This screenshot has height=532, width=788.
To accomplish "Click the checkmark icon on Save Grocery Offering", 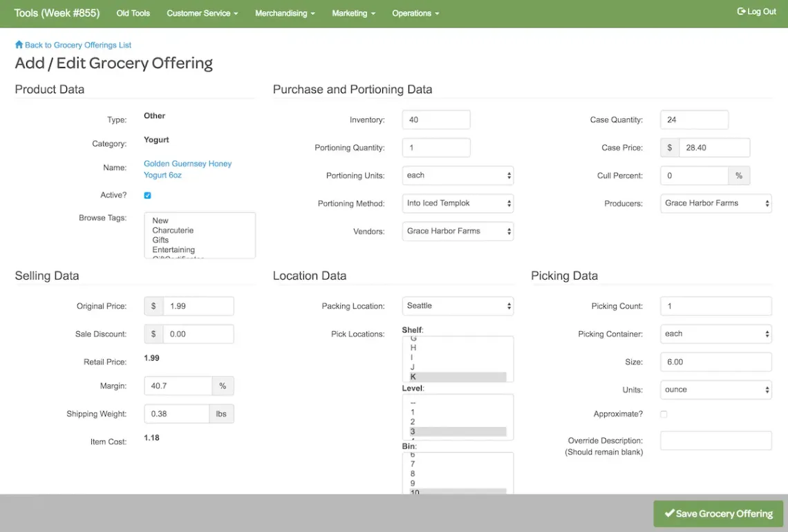I will pyautogui.click(x=669, y=513).
